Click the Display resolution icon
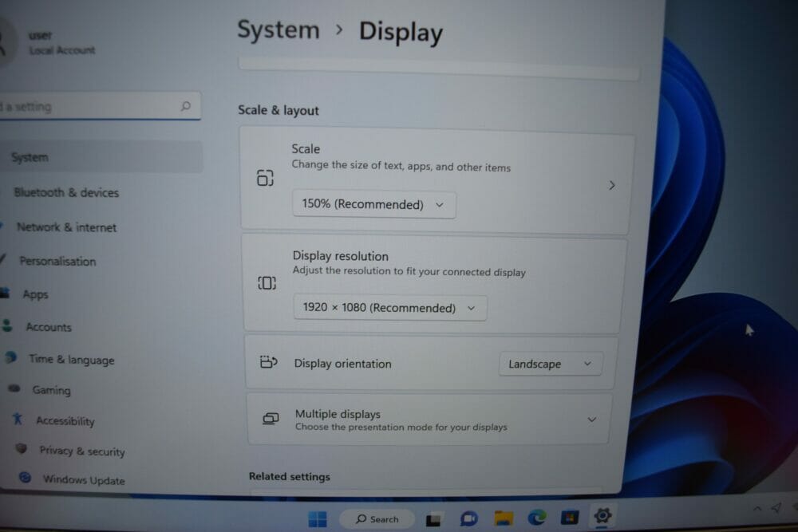This screenshot has width=798, height=532. 267,283
